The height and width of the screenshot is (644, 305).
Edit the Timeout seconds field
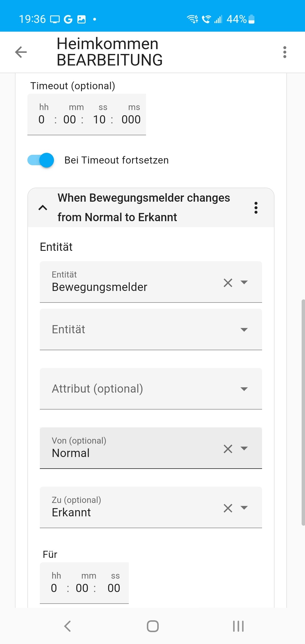coord(99,119)
